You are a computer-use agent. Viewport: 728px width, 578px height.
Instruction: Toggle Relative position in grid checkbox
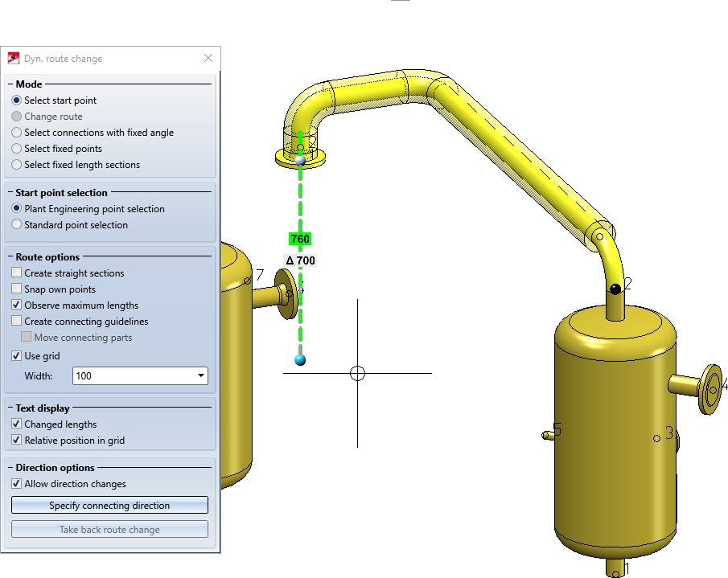17,441
